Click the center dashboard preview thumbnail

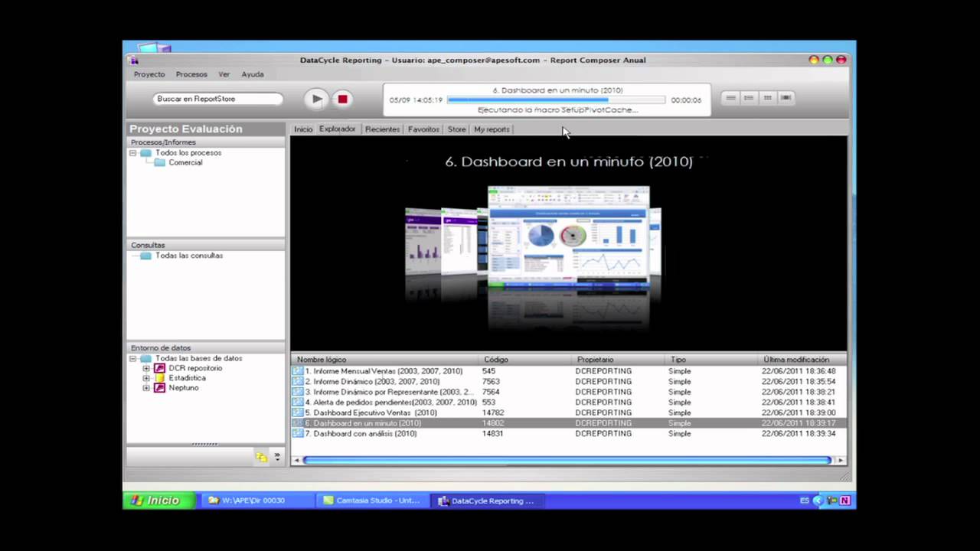[569, 237]
